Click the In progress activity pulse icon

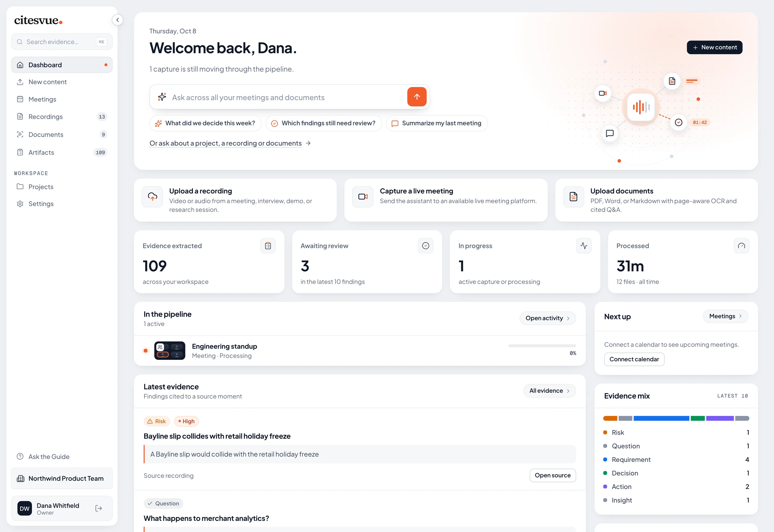click(584, 246)
